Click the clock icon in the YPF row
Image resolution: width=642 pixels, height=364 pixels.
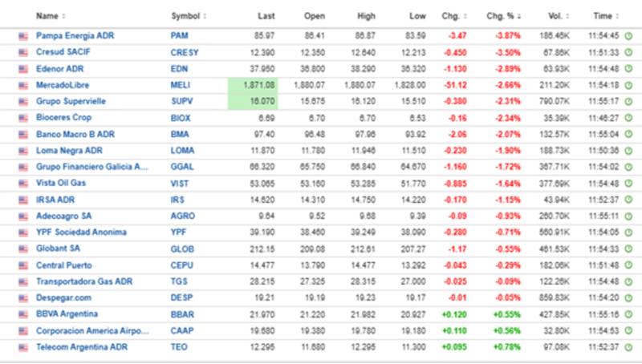coord(628,233)
